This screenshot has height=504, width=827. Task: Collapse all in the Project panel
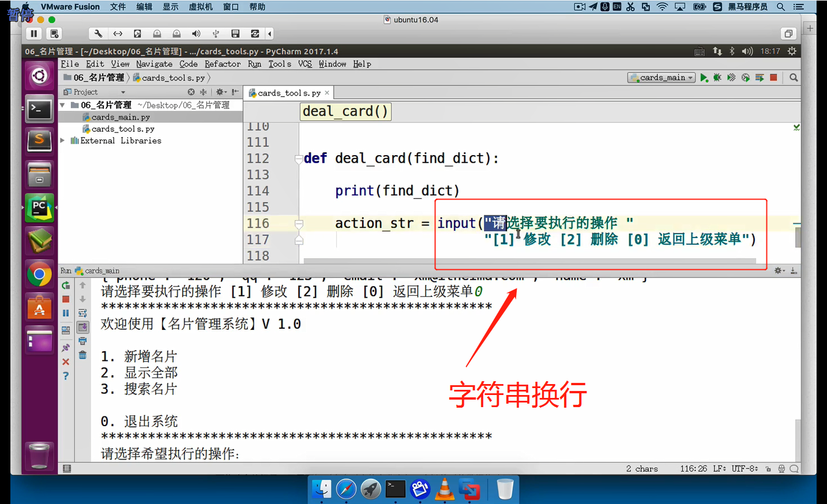[x=203, y=92]
